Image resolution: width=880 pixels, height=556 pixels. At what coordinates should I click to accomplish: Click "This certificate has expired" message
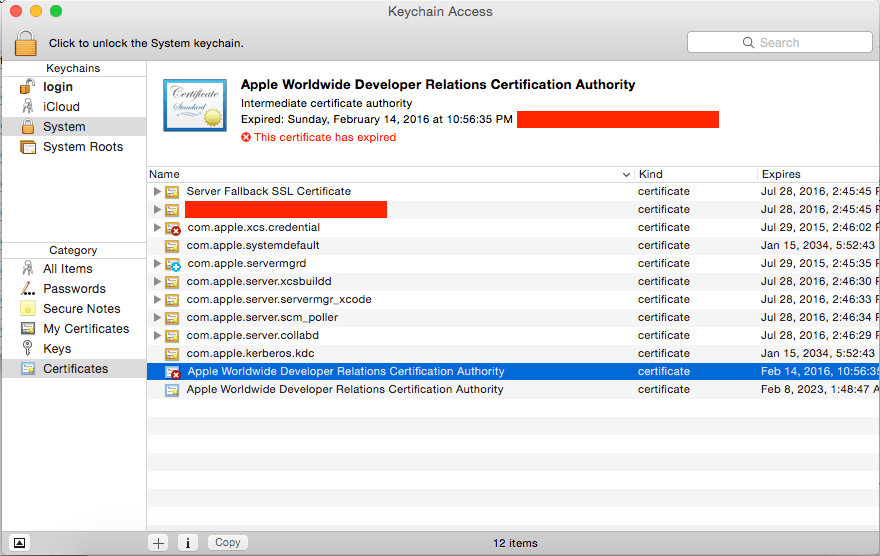pyautogui.click(x=325, y=137)
